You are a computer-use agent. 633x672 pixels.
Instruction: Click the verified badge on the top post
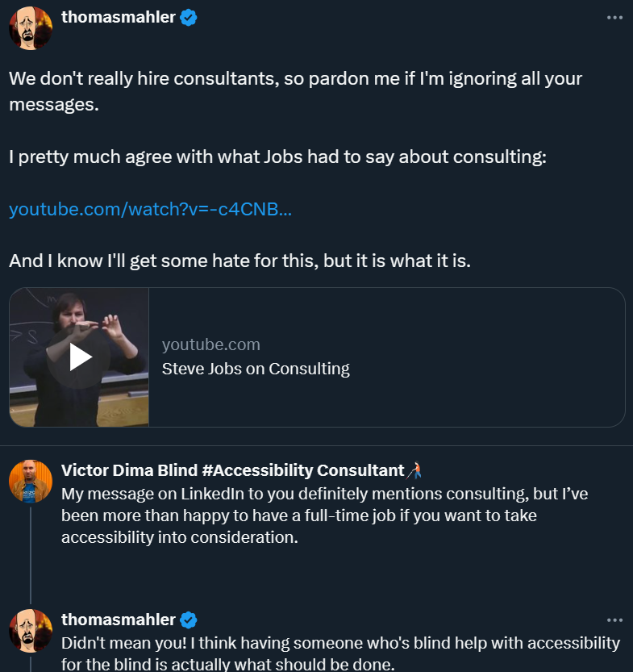189,18
